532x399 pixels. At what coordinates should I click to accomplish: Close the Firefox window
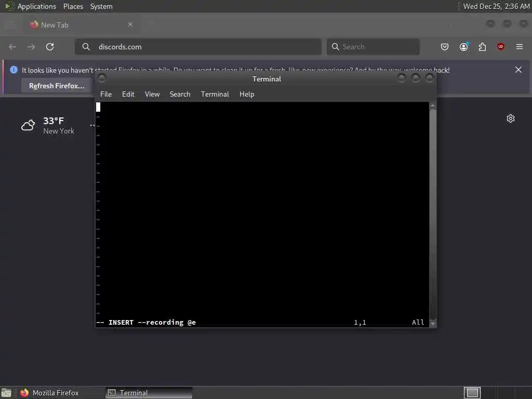[524, 23]
